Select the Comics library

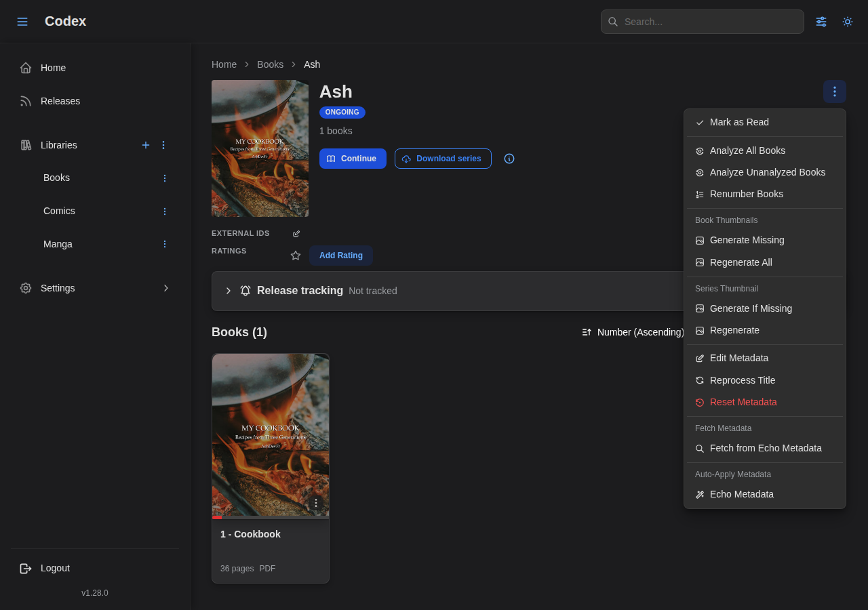(60, 211)
